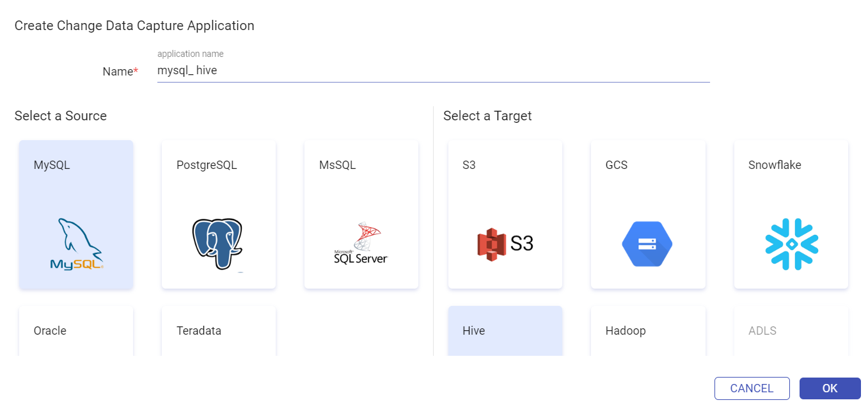Screen dimensions: 868x407
Task: Select the MySQL source card title
Action: (52, 165)
